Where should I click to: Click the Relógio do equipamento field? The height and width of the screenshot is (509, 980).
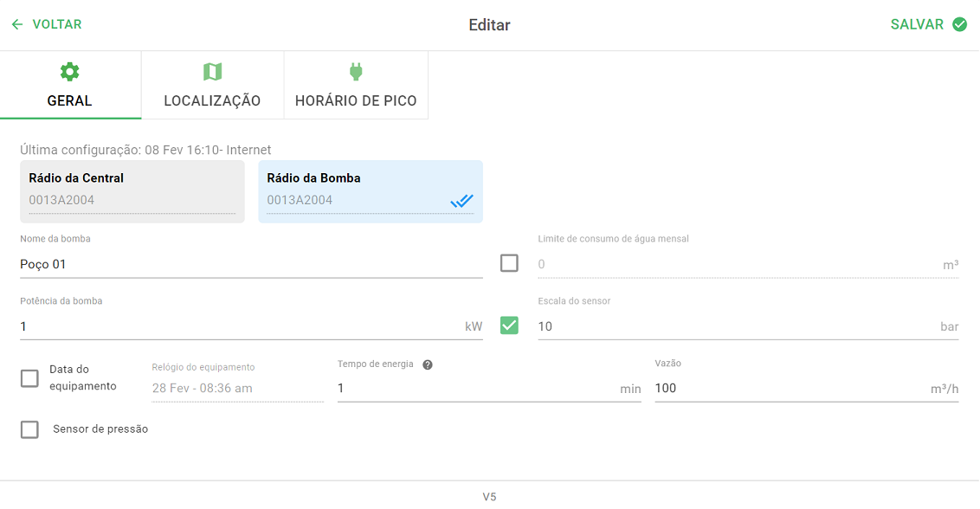pyautogui.click(x=237, y=389)
